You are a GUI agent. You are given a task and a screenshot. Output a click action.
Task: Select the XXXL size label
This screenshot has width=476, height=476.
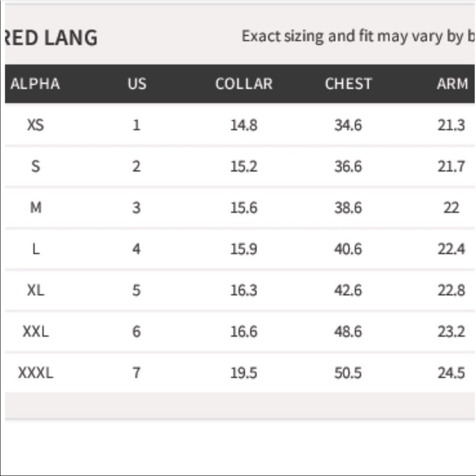36,373
